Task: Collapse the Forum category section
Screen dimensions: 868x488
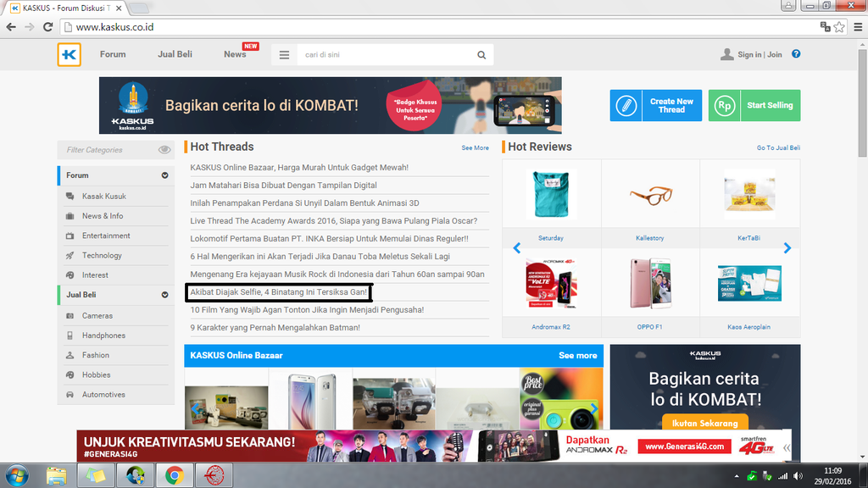Action: (165, 175)
